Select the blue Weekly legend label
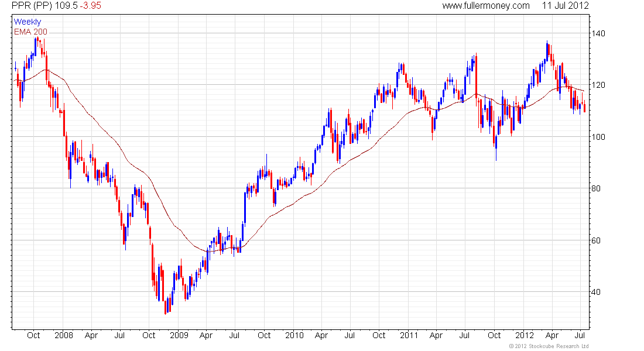Image resolution: width=644 pixels, height=351 pixels. click(28, 22)
